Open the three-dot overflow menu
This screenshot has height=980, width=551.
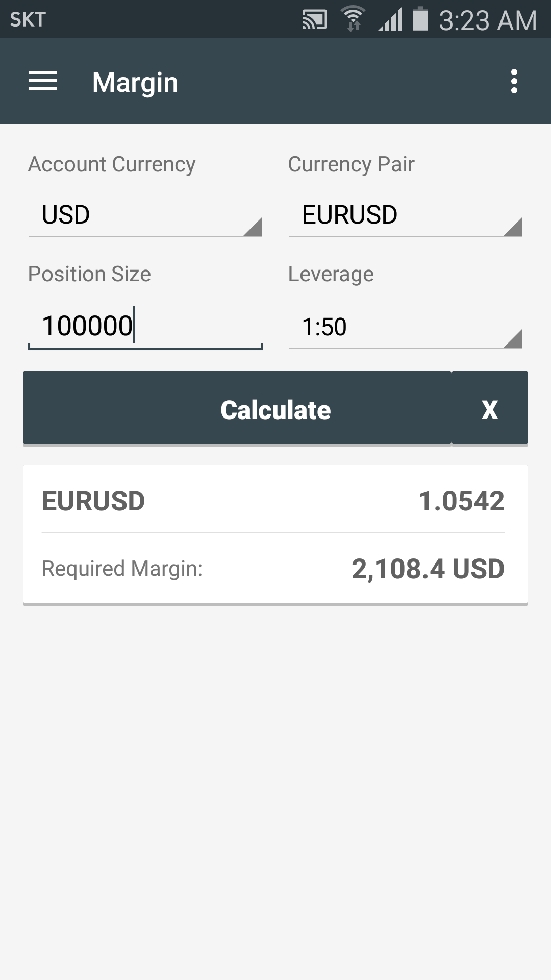[514, 82]
